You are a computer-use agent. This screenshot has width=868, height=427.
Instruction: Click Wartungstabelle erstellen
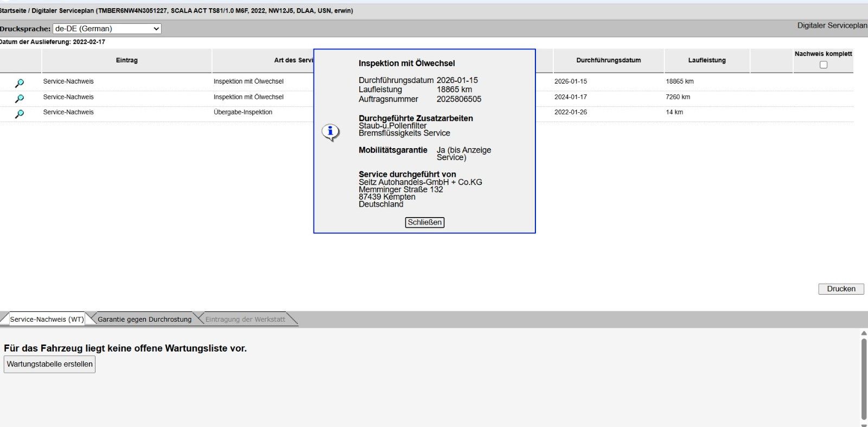(x=49, y=364)
